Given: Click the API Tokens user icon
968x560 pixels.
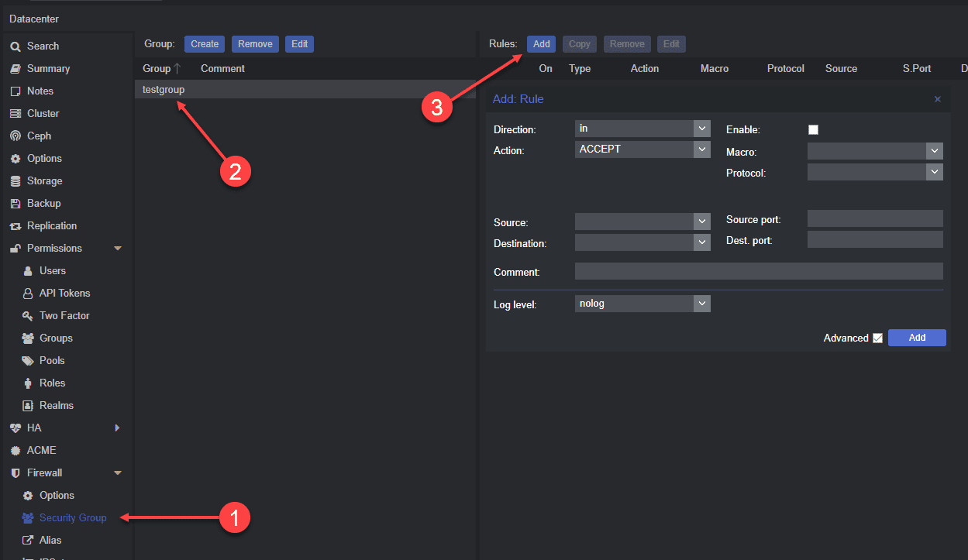Looking at the screenshot, I should (28, 294).
